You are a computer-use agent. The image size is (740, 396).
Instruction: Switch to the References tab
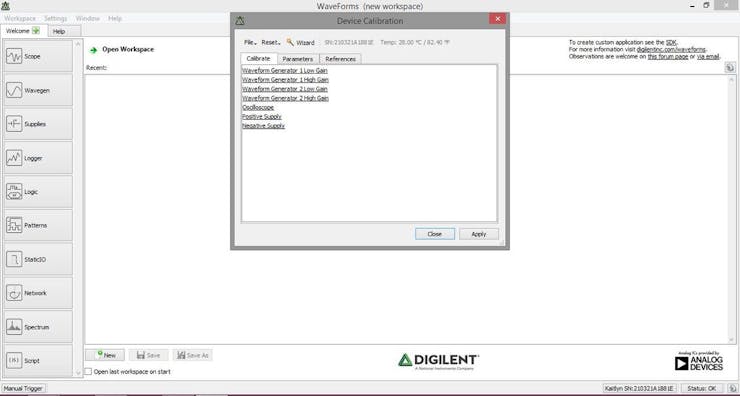point(340,59)
